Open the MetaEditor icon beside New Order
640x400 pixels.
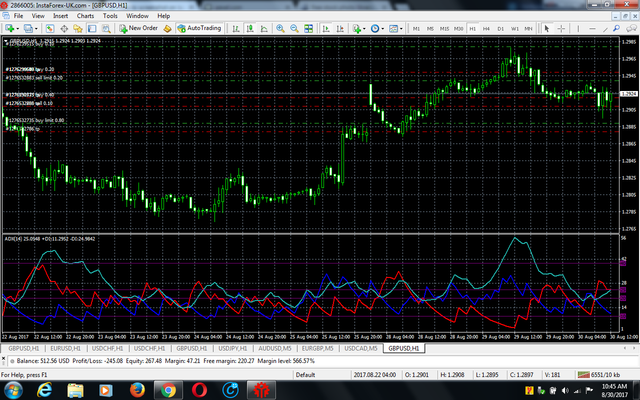coord(167,29)
